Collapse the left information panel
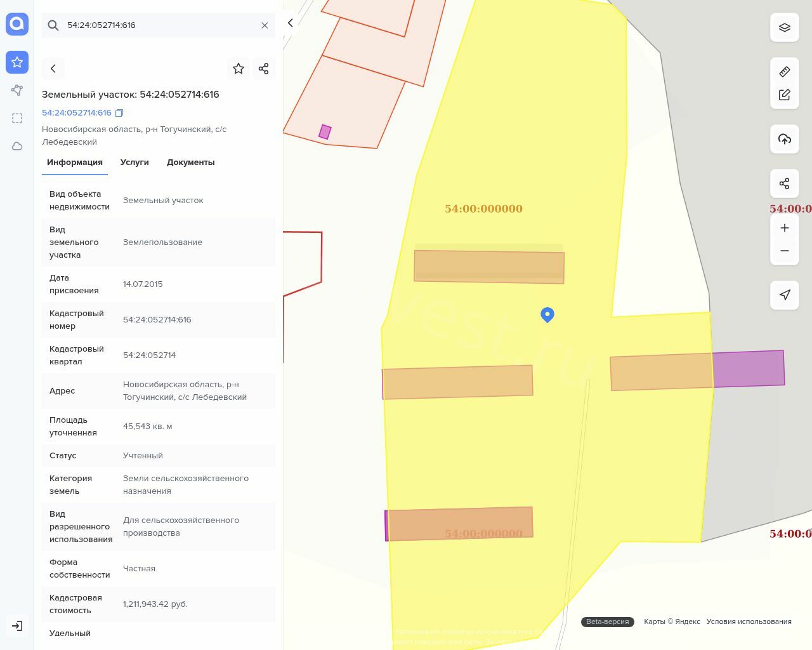This screenshot has width=812, height=650. click(x=291, y=23)
